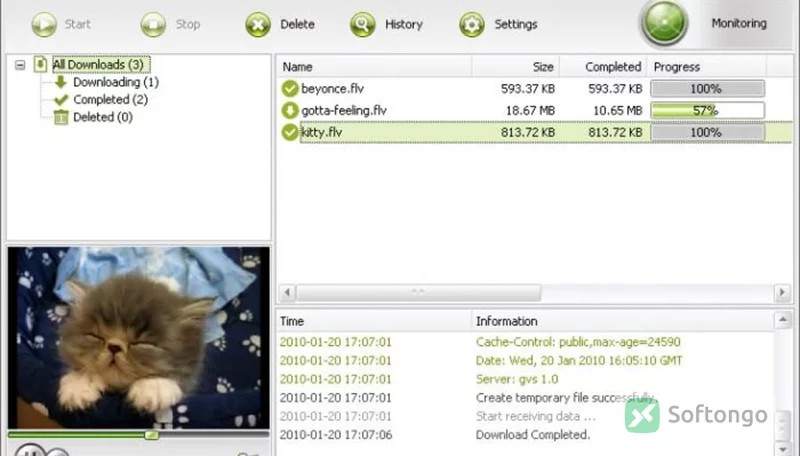
Task: Click the Date: Wed, 20 Jan 2010 log entry
Action: click(x=579, y=361)
